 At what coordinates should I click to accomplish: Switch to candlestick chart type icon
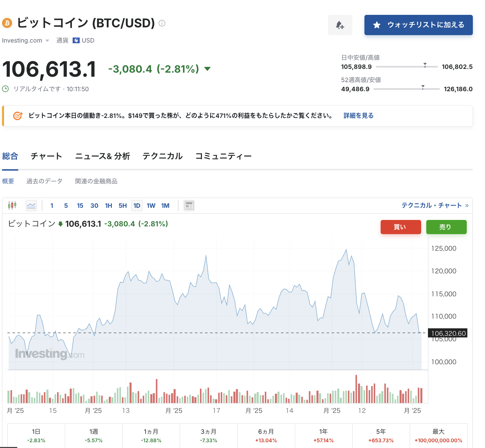(x=12, y=205)
